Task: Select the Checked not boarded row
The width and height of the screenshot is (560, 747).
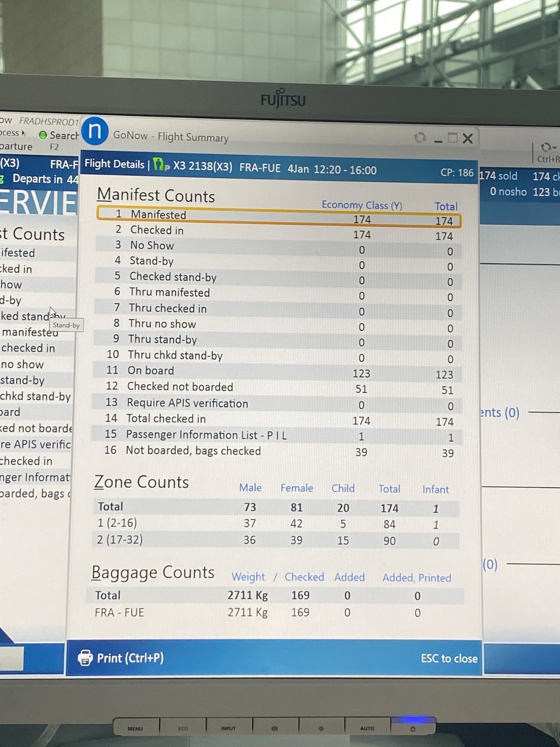Action: [279, 387]
